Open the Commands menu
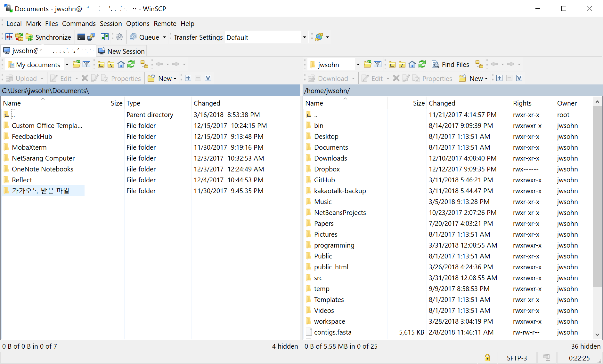The image size is (603, 364). [79, 23]
